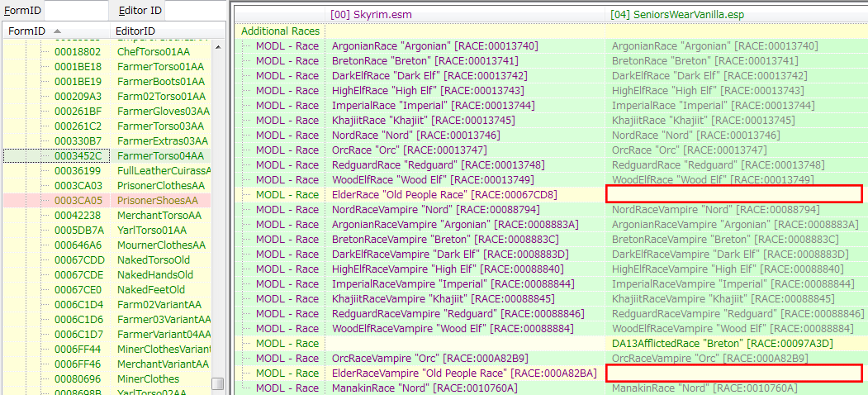
Task: Click Skyrim.esm RedguardRace "Redguard" cell
Action: (439, 165)
